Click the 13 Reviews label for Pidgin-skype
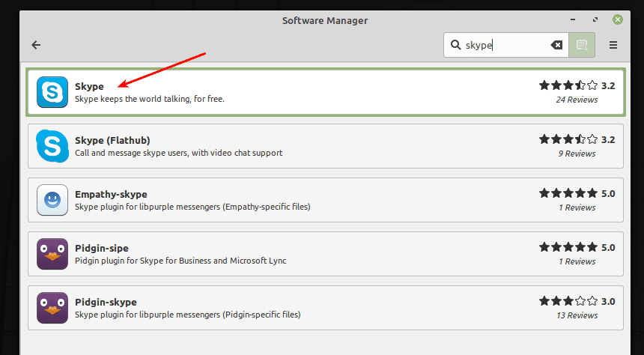Viewport: 644px width, 355px height. pyautogui.click(x=577, y=315)
